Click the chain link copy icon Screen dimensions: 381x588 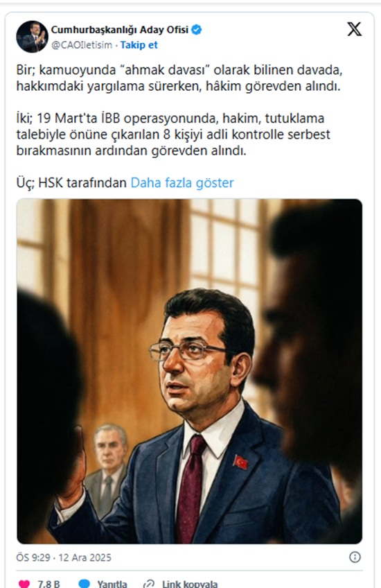tap(149, 584)
